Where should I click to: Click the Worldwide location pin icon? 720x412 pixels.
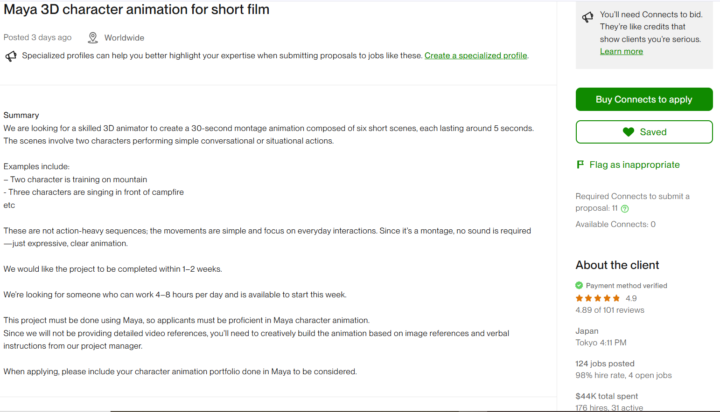pyautogui.click(x=93, y=38)
